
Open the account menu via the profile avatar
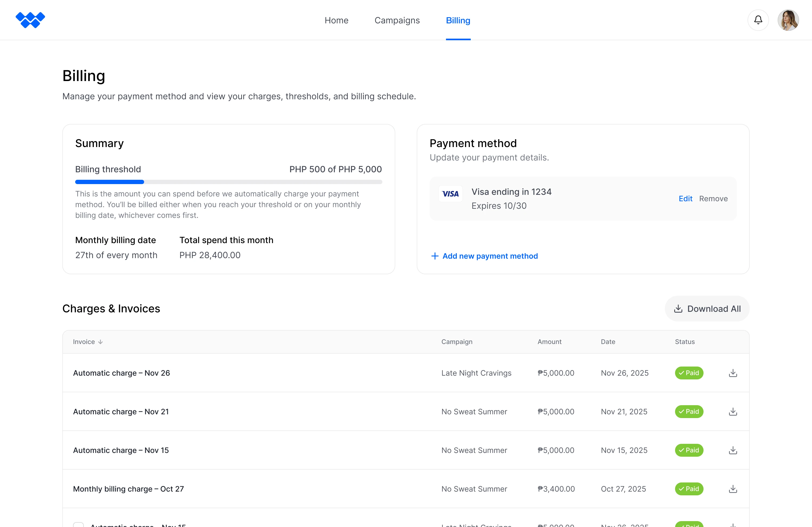(x=788, y=20)
